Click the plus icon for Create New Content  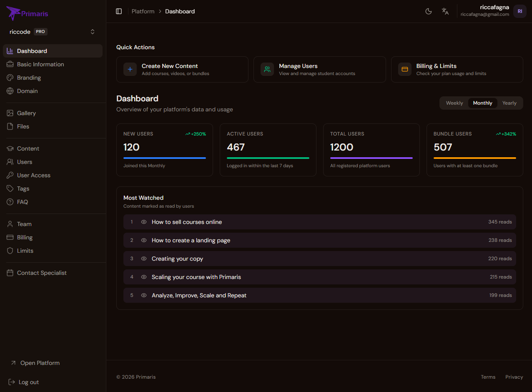(130, 69)
